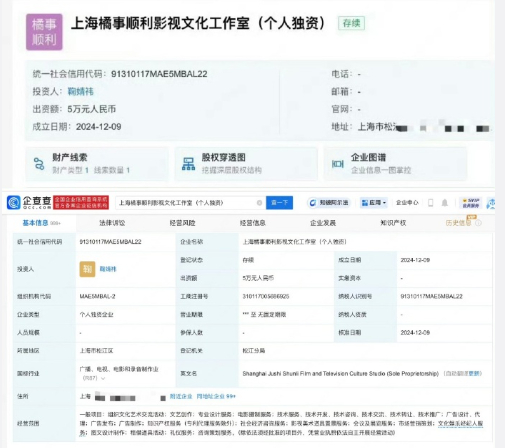Click the customer service avatar icon

click(x=491, y=203)
